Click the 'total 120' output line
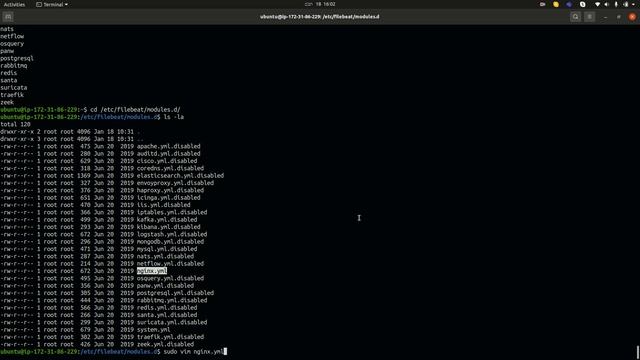The height and width of the screenshot is (360, 640). pos(16,124)
